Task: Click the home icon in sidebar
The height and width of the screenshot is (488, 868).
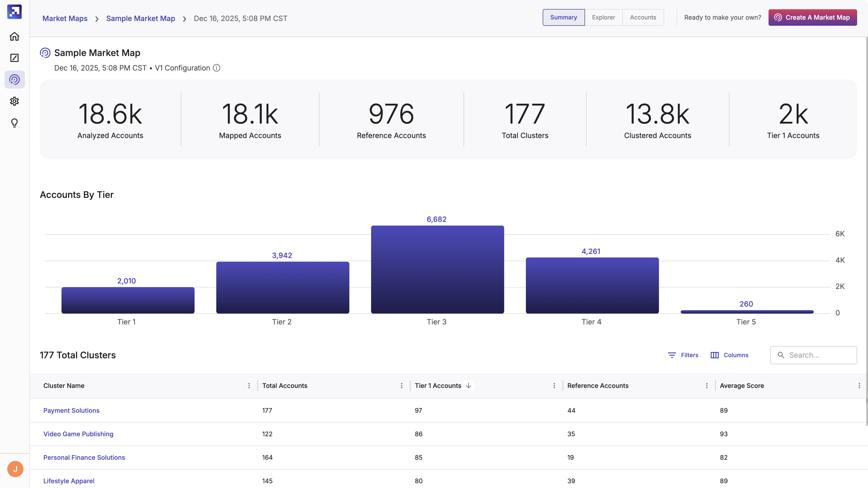Action: pos(14,36)
